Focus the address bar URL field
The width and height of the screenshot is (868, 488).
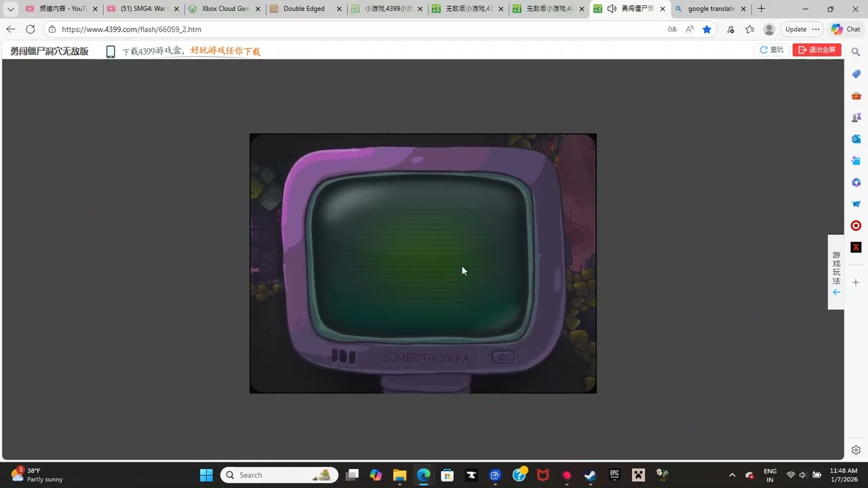pyautogui.click(x=353, y=29)
